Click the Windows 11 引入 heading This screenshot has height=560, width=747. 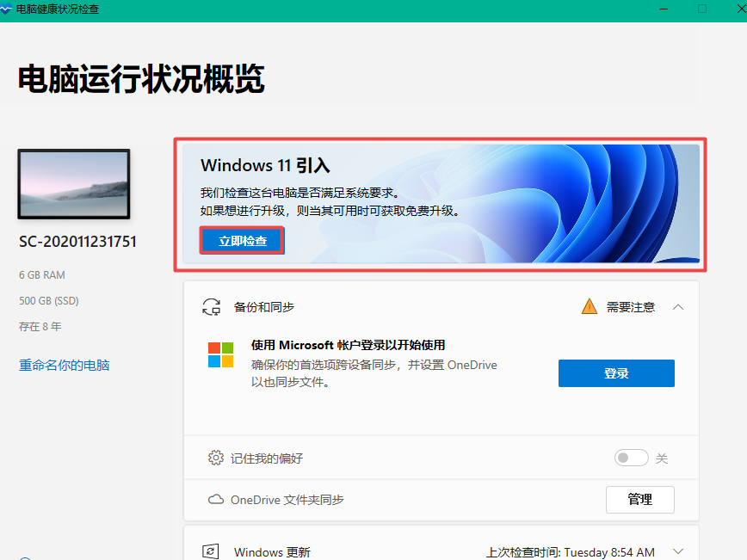click(x=265, y=165)
